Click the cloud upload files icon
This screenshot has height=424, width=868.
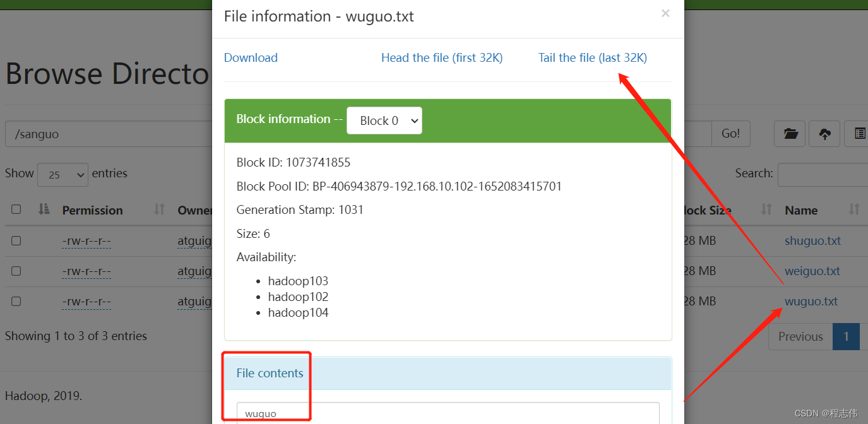824,134
